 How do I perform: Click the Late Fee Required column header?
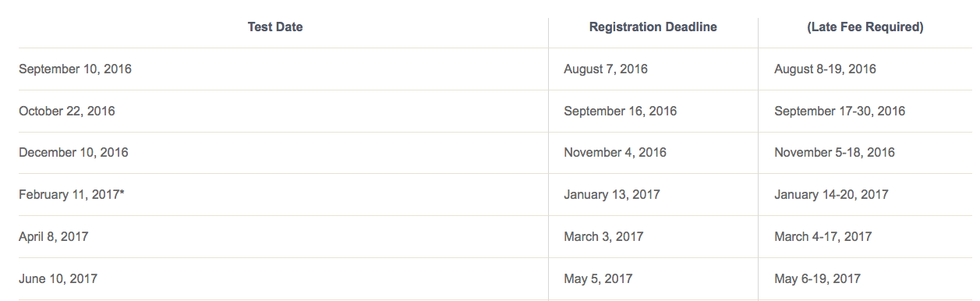click(865, 27)
